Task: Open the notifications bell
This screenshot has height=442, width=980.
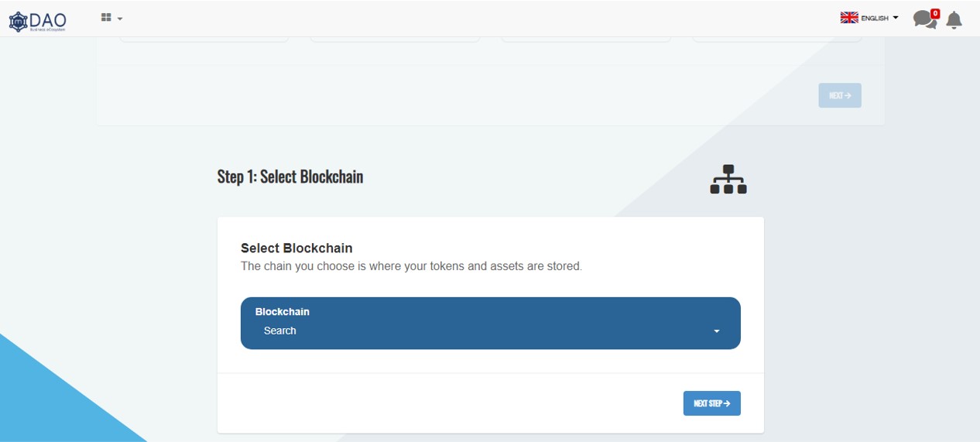Action: [x=954, y=20]
